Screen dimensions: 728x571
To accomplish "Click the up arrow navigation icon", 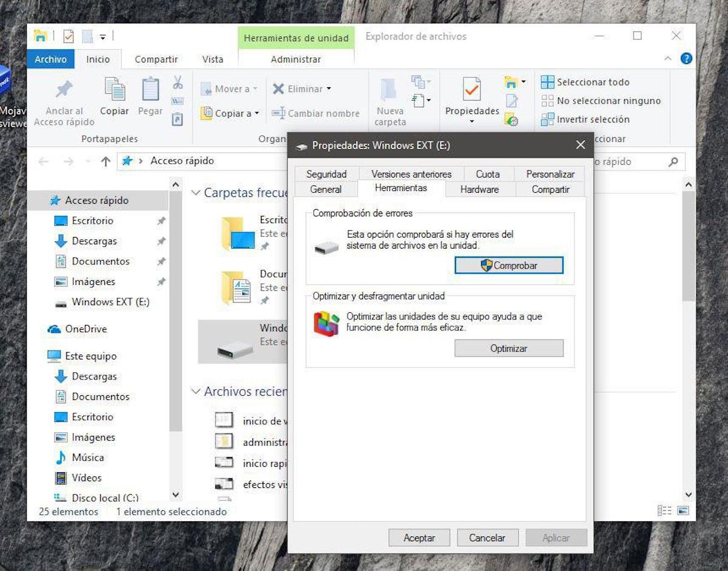I will pyautogui.click(x=106, y=161).
